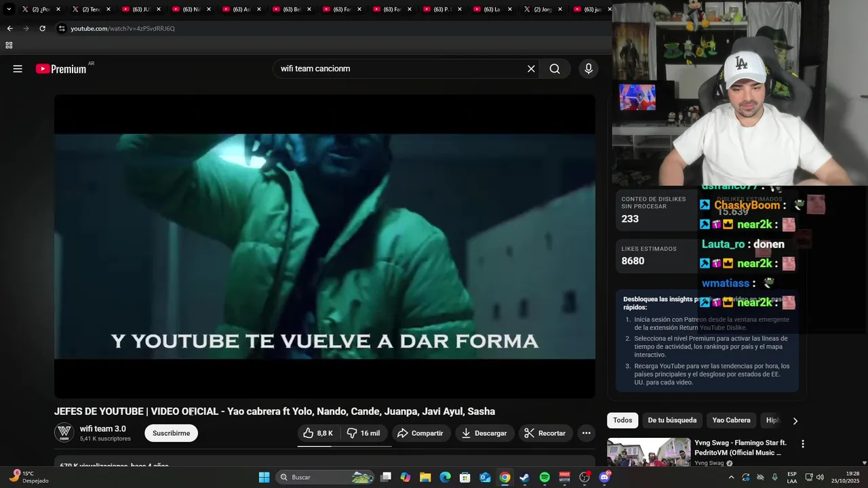Open Steam from the taskbar
The height and width of the screenshot is (488, 868).
(524, 477)
